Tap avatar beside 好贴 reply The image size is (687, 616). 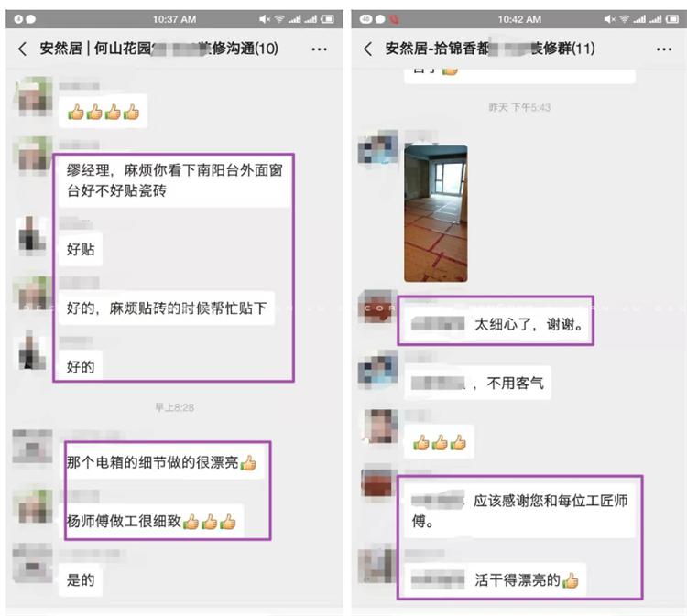click(32, 234)
